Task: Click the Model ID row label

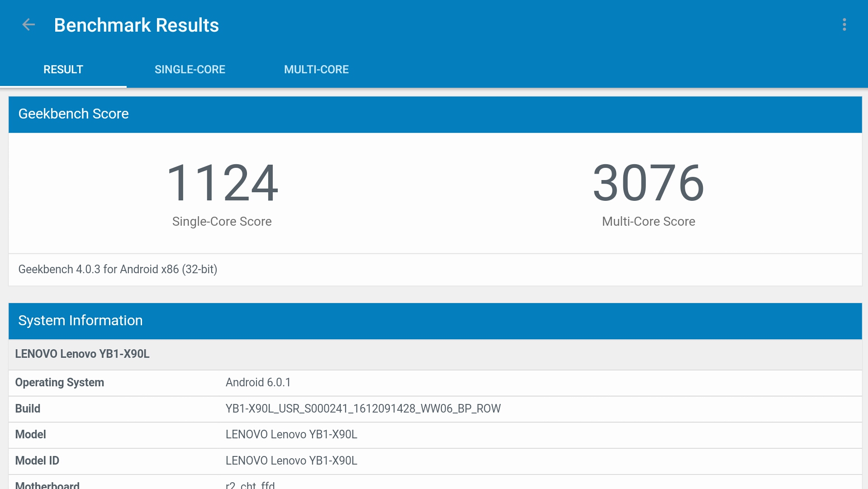Action: [x=37, y=461]
